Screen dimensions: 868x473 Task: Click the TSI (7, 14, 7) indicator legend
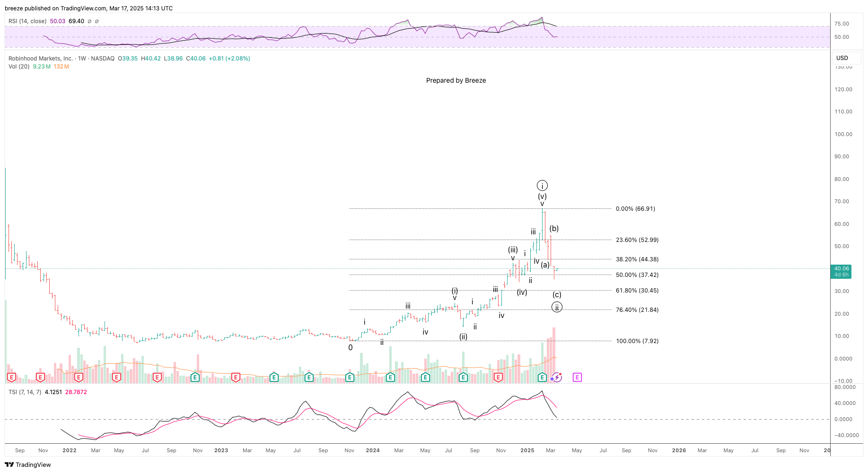(25, 392)
